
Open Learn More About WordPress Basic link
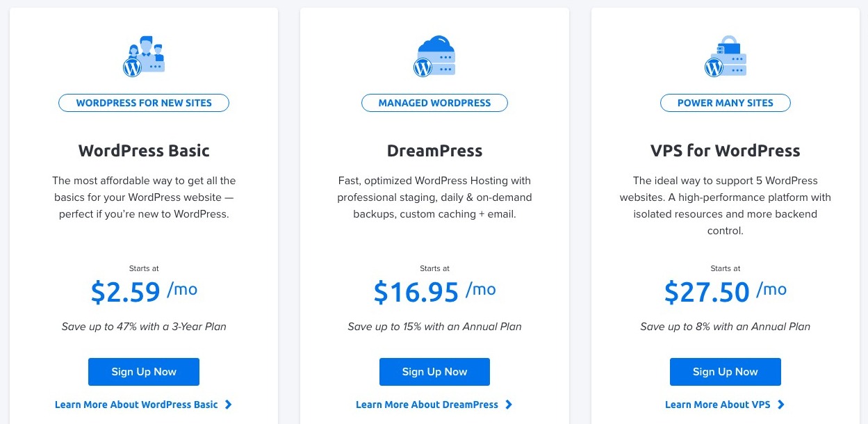point(136,405)
